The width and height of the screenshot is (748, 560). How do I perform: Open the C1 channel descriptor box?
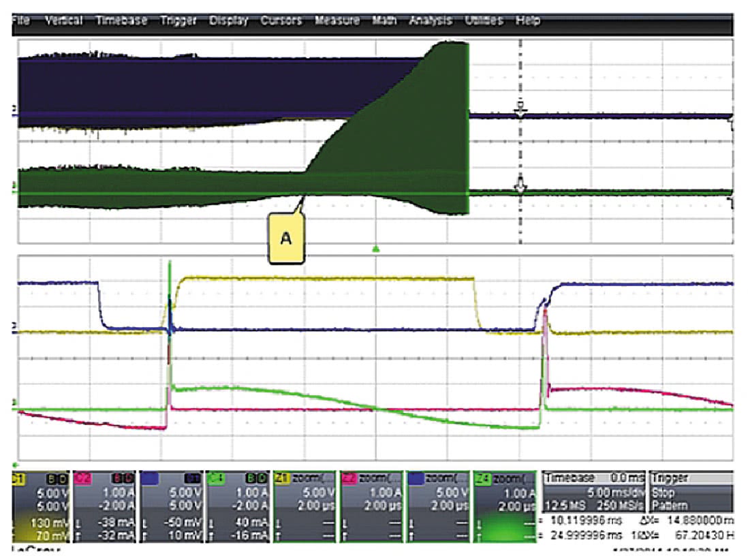point(40,505)
